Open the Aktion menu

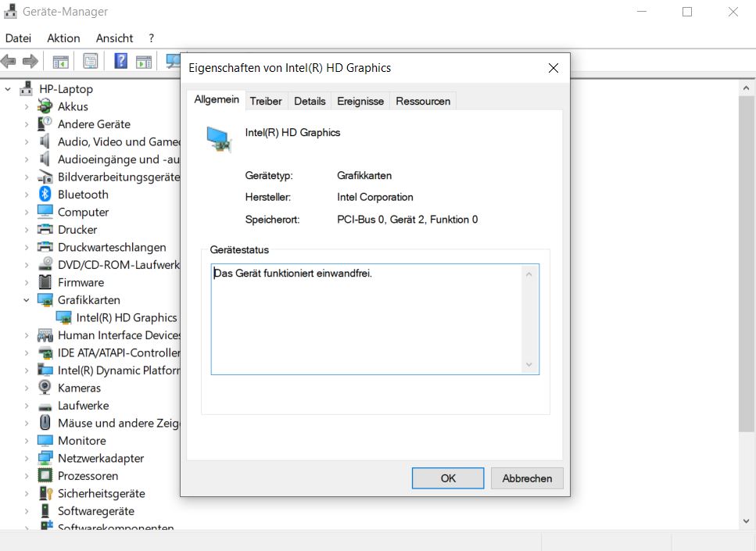point(63,38)
